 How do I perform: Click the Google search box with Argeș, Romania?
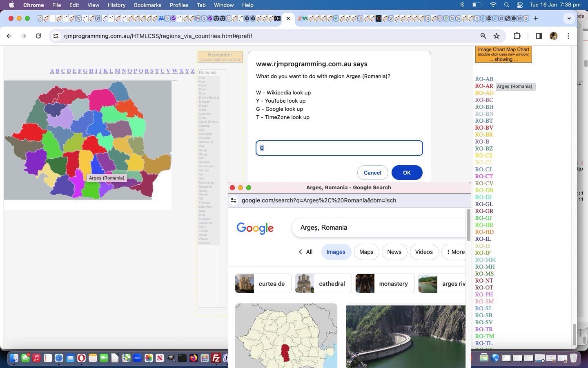(x=379, y=228)
